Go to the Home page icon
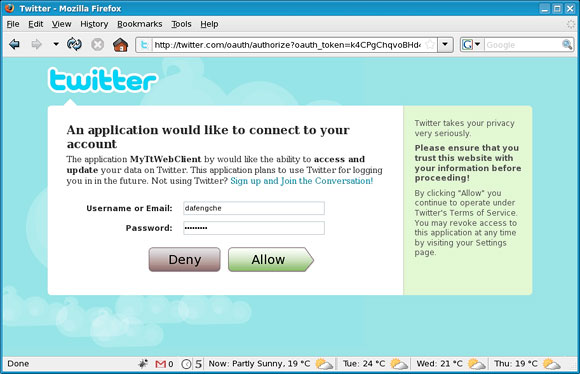The image size is (580, 374). pos(120,45)
